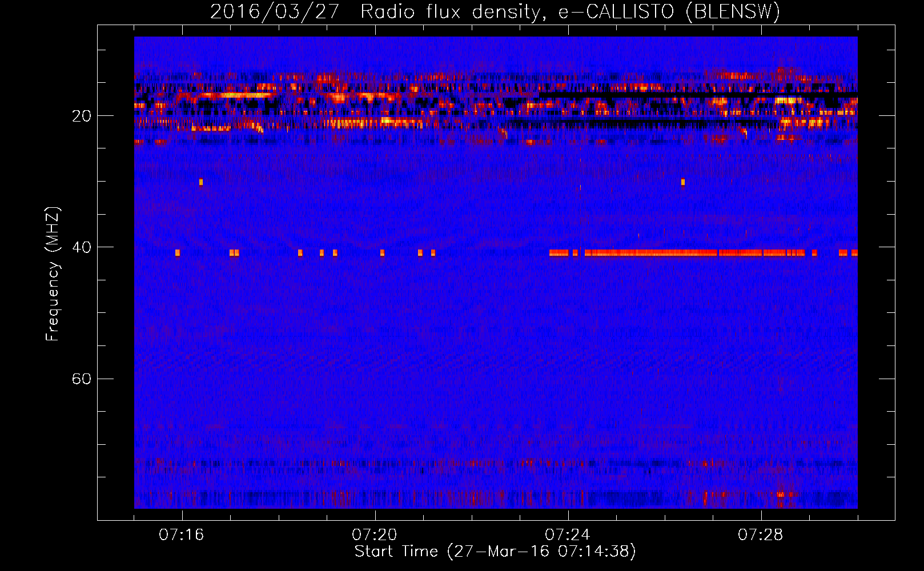Click the y-axis tick label "20"
This screenshot has width=924, height=571.
82,116
